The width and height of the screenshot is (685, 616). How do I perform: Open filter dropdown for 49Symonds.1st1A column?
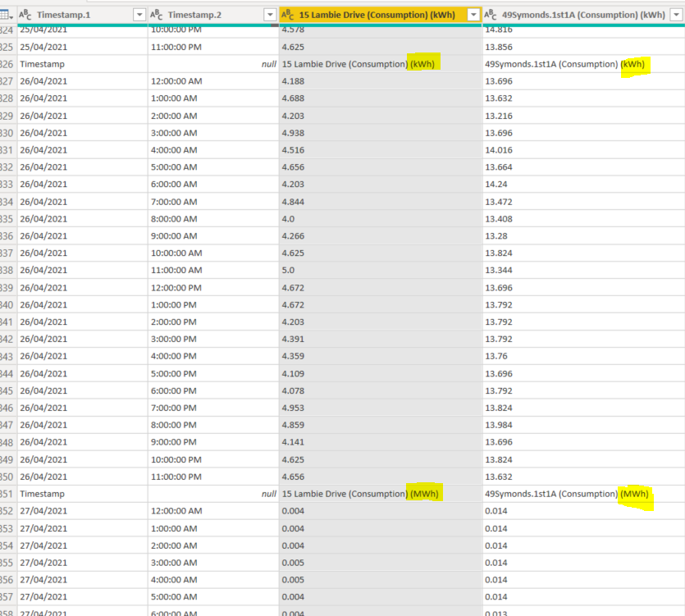676,15
